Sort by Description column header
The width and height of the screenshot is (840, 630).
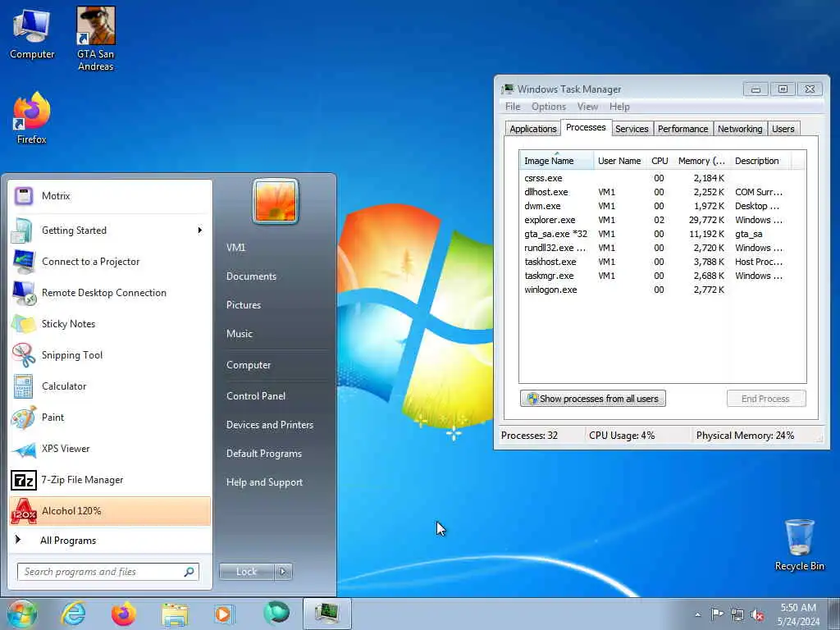(x=760, y=161)
